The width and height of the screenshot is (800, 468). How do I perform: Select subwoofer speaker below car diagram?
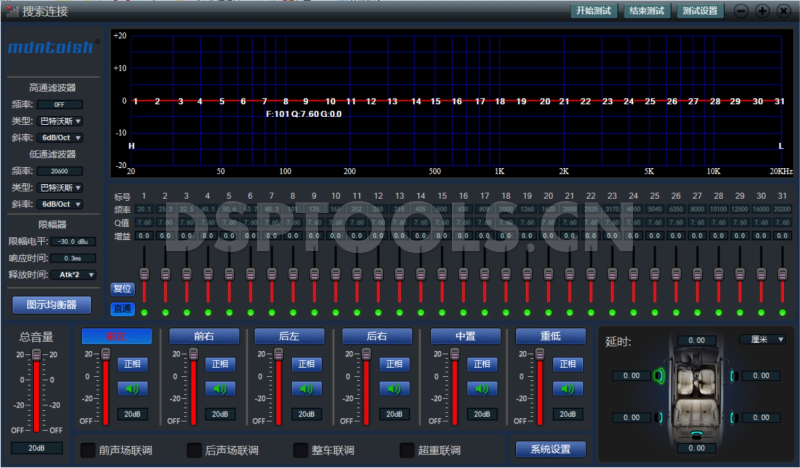(x=696, y=434)
